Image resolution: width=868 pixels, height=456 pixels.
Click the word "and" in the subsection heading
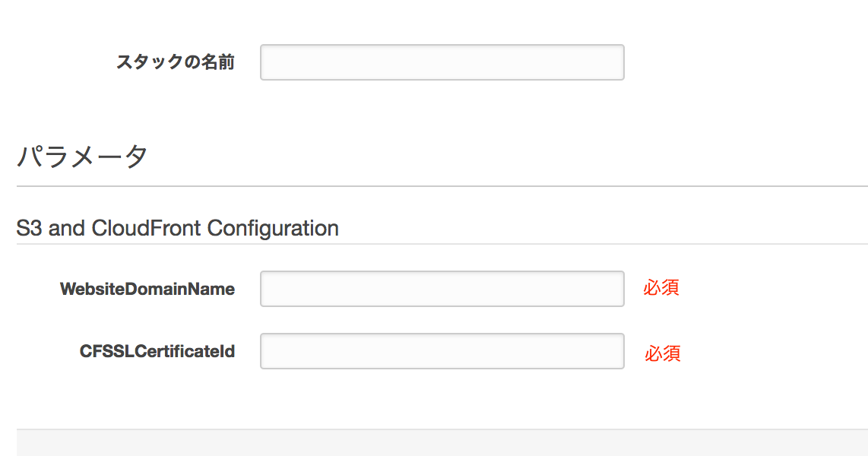click(x=67, y=228)
